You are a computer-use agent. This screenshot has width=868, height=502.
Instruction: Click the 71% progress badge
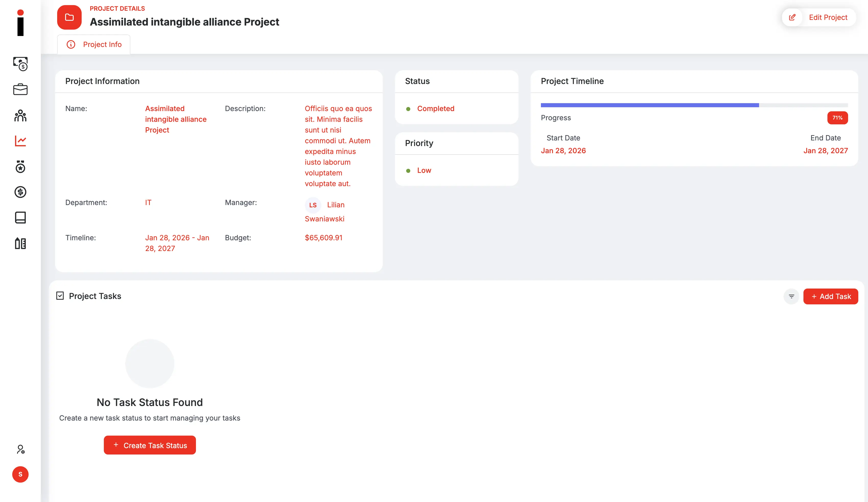838,118
